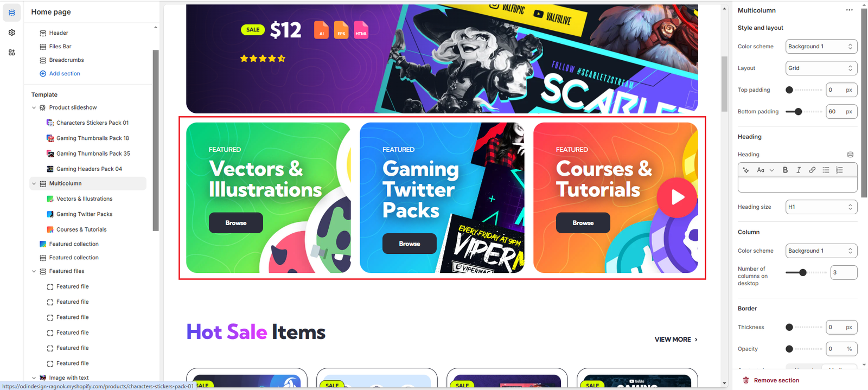Click the Heading text input area

click(797, 185)
